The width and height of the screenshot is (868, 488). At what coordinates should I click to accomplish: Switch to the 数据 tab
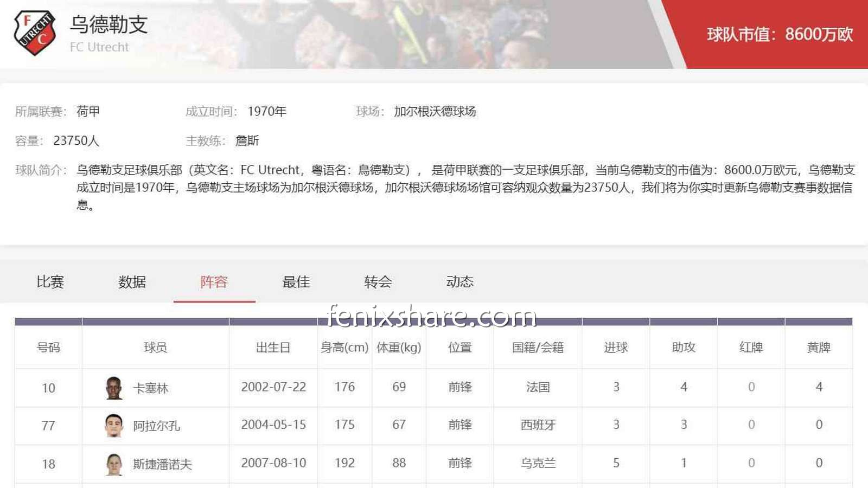click(x=132, y=282)
